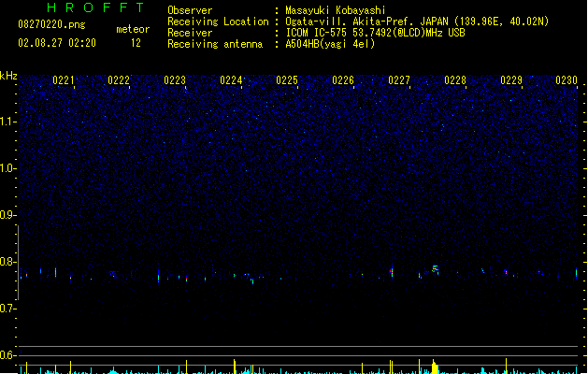Click the 0.6 kHz axis label
The height and width of the screenshot is (374, 588).
(7, 355)
